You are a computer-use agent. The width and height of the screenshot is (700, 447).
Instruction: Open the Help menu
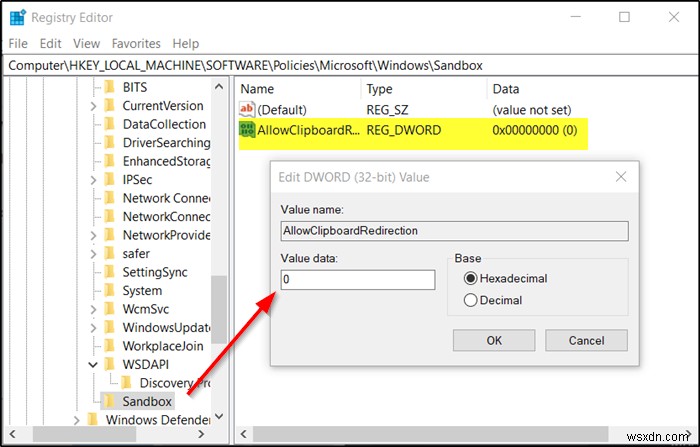pos(186,43)
